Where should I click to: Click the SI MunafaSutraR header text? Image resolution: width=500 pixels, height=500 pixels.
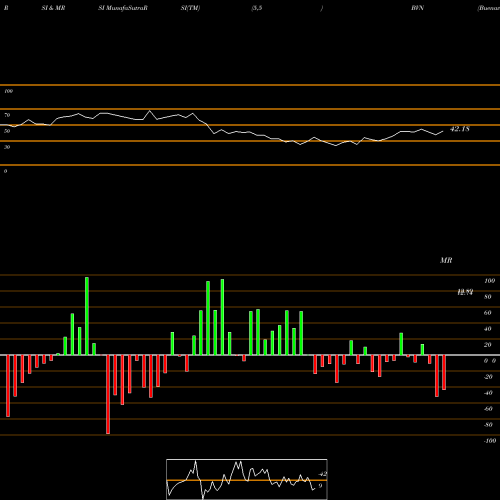coord(123,8)
